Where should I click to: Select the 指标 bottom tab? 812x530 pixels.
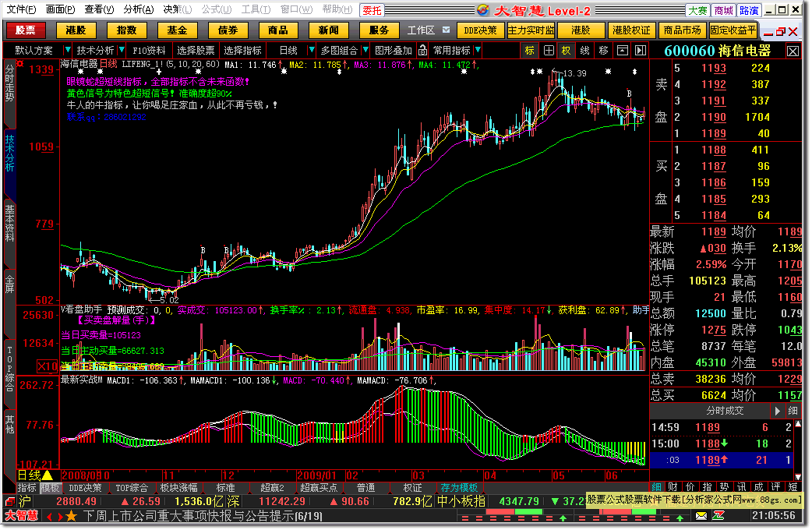(27, 488)
